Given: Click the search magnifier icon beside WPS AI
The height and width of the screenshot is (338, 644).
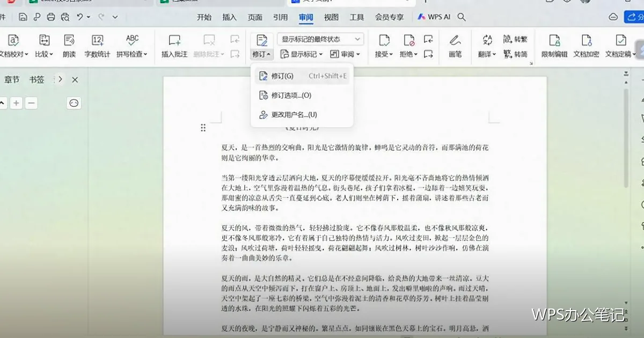Looking at the screenshot, I should point(462,17).
